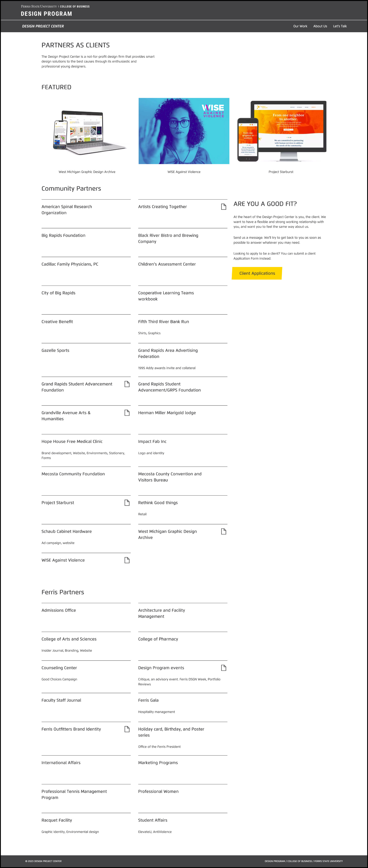The height and width of the screenshot is (868, 368).
Task: Click Ferris State University footer link
Action: pos(328,861)
